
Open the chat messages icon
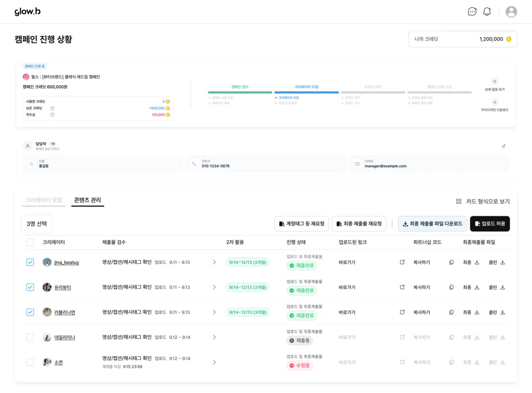pyautogui.click(x=472, y=12)
